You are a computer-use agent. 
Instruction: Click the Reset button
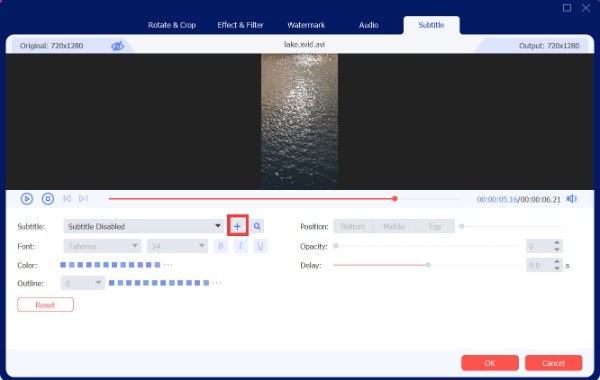click(45, 305)
